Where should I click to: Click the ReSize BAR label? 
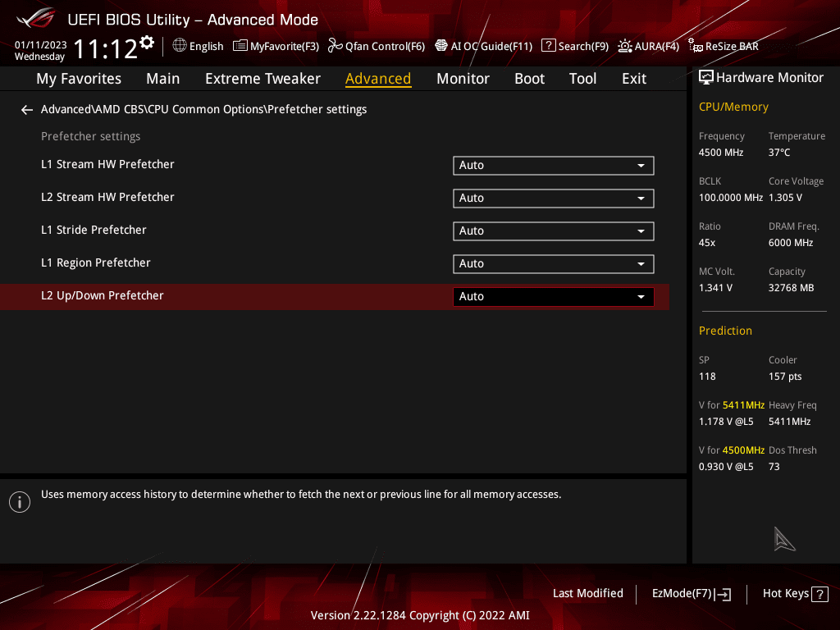tap(732, 47)
